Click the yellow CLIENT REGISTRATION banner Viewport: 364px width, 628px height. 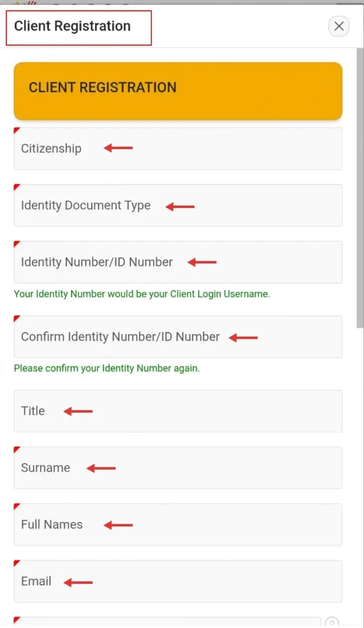pyautogui.click(x=178, y=91)
